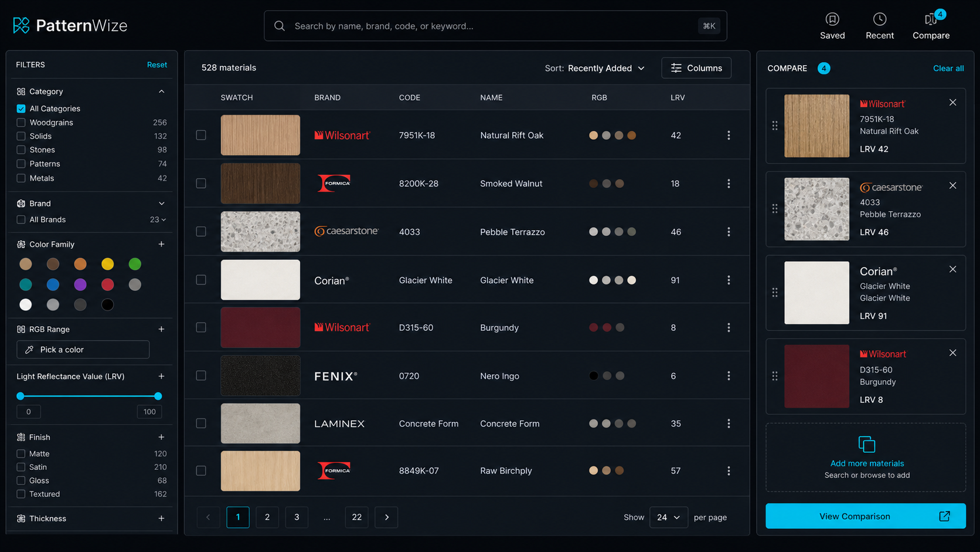Select the Smoked Walnut row checkbox
The width and height of the screenshot is (980, 552).
(201, 184)
